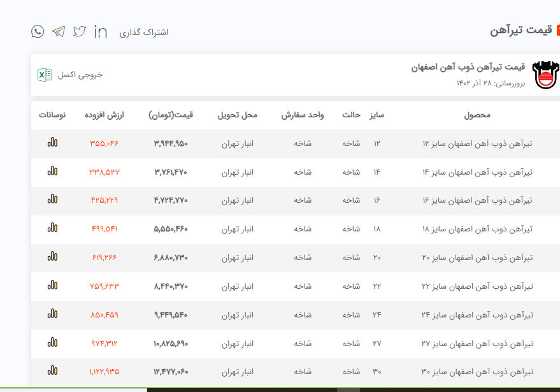Screen dimensions: 560x392
Task: Open fluctuation chart for size 14 beam
Action: click(52, 171)
